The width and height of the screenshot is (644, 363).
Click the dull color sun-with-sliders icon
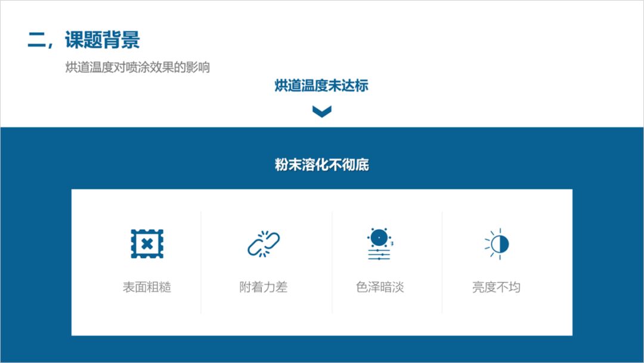379,244
